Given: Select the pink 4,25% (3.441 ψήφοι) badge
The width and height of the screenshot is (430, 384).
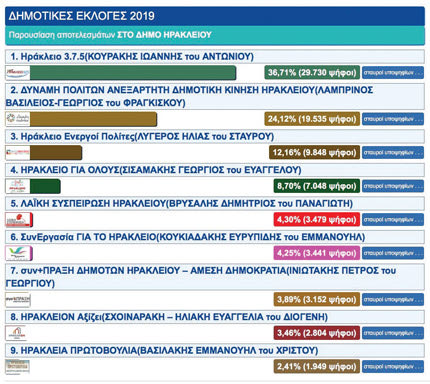Looking at the screenshot, I should click(317, 253).
